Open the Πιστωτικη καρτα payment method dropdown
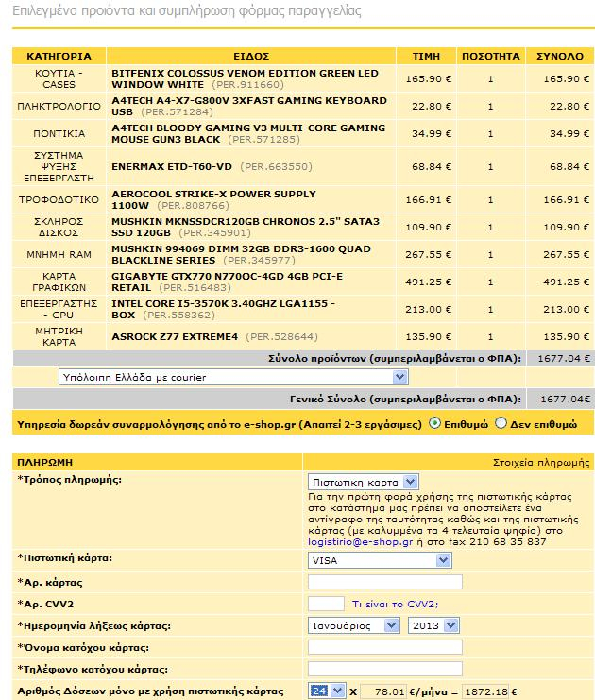 point(364,482)
